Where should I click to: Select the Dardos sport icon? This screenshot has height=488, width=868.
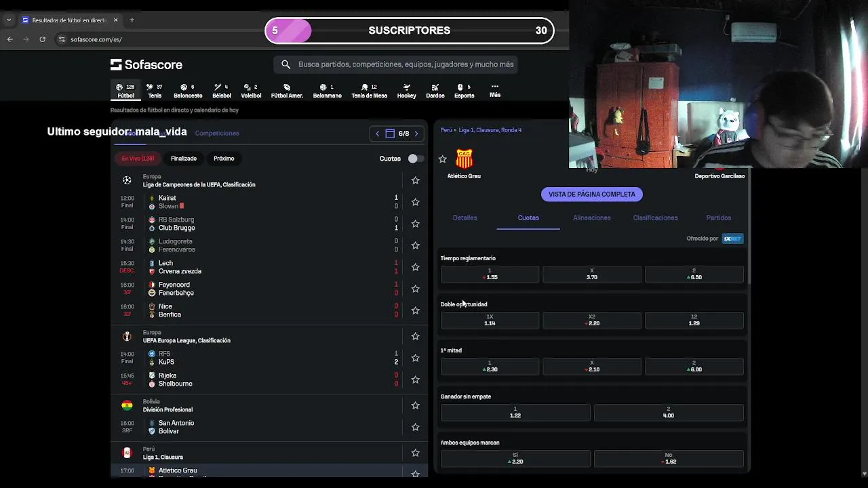click(435, 91)
